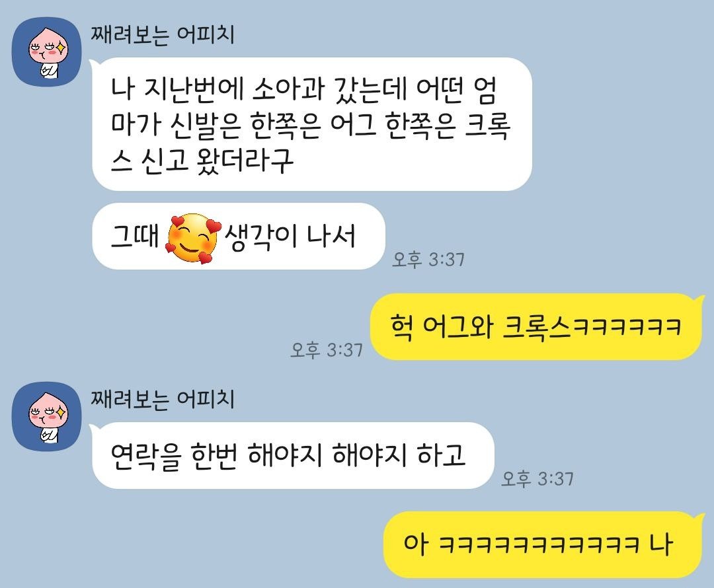The image size is (714, 588).
Task: Click the word 헉 in the yellow bubble
Action: 402,327
